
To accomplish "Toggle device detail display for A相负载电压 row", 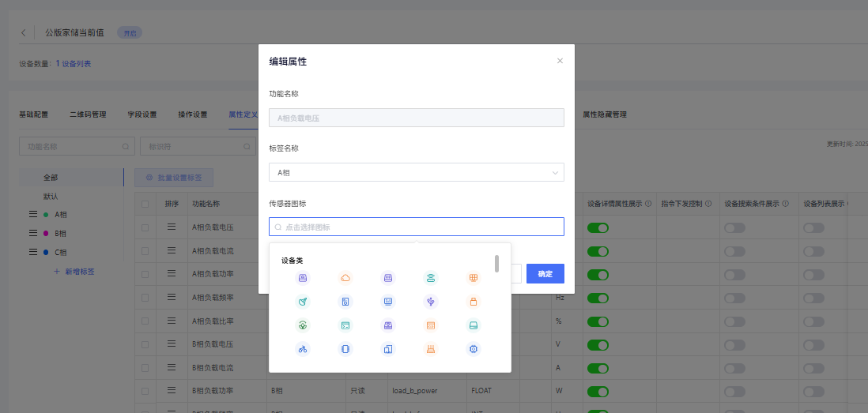I will click(598, 227).
